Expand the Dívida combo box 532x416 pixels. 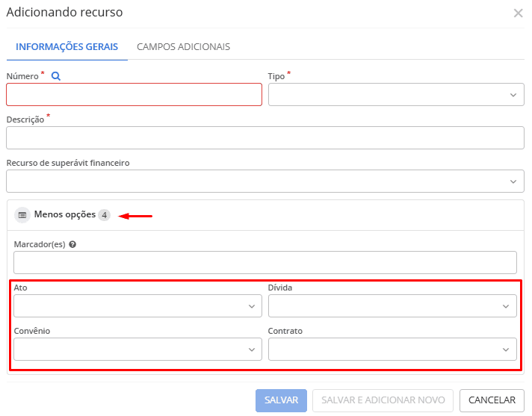392,306
